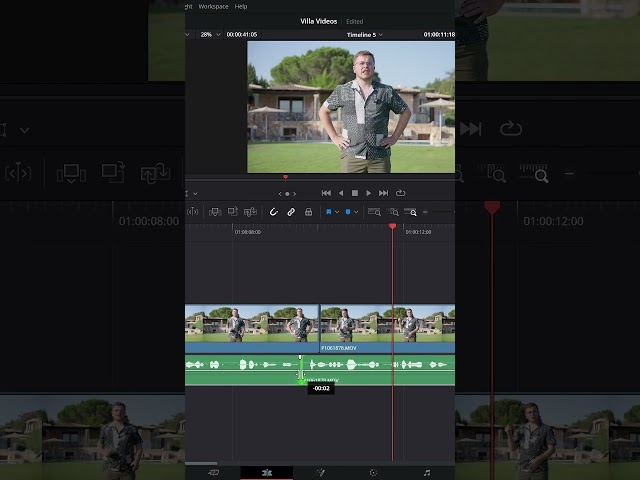This screenshot has height=480, width=640.
Task: Jump to first frame with Go to Start
Action: click(326, 193)
